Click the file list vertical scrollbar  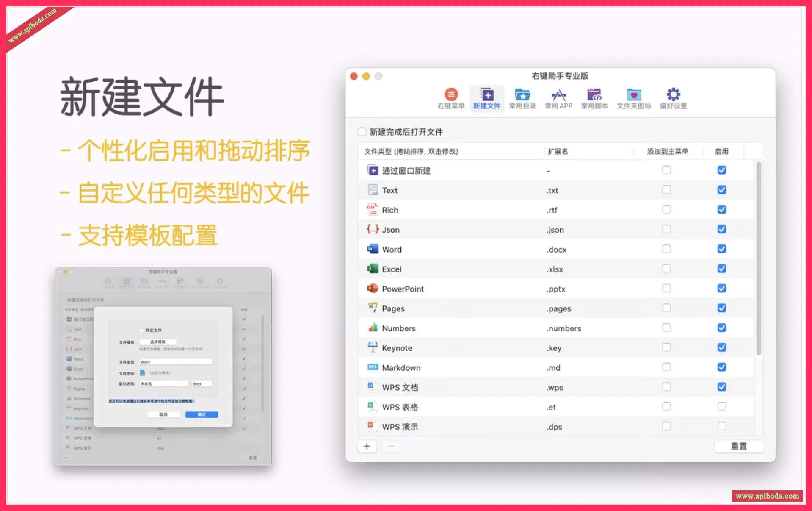click(759, 258)
